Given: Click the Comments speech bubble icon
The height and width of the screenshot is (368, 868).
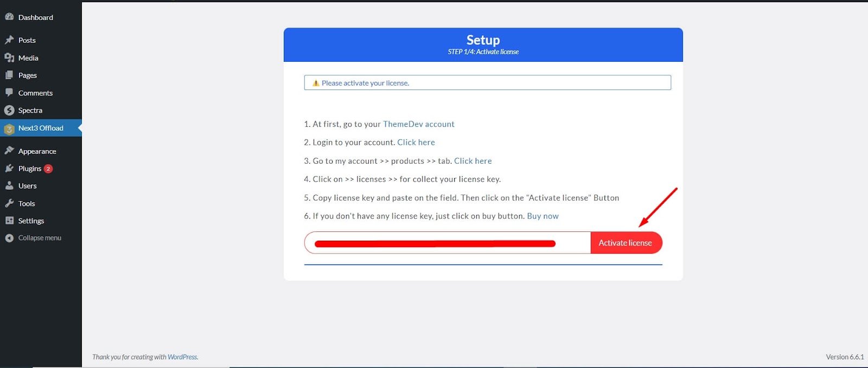Looking at the screenshot, I should click(9, 93).
